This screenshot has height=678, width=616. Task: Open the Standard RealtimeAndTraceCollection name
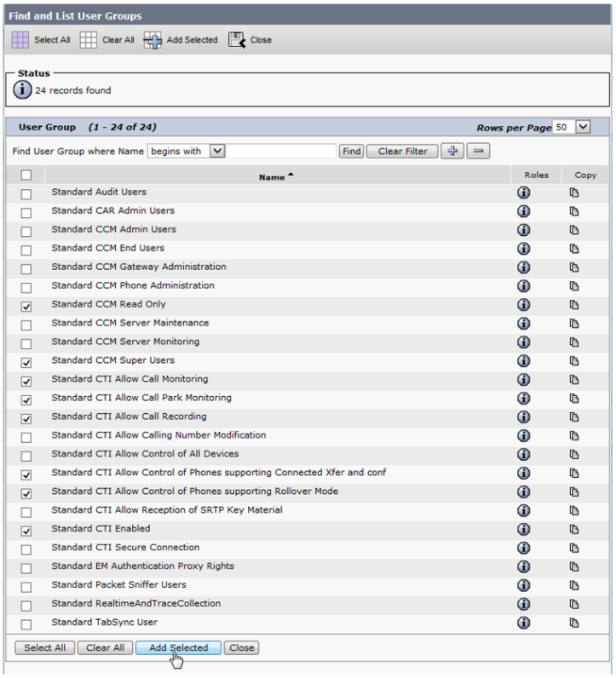[x=135, y=603]
